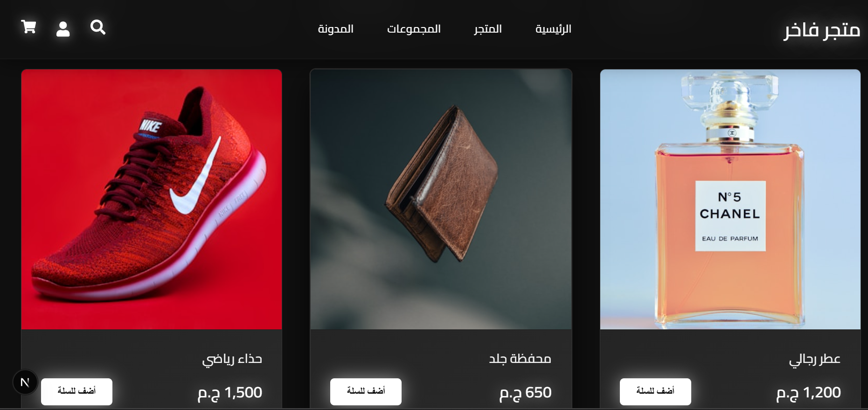Click the حذاء رياضي product title
The width and height of the screenshot is (868, 410).
point(232,359)
